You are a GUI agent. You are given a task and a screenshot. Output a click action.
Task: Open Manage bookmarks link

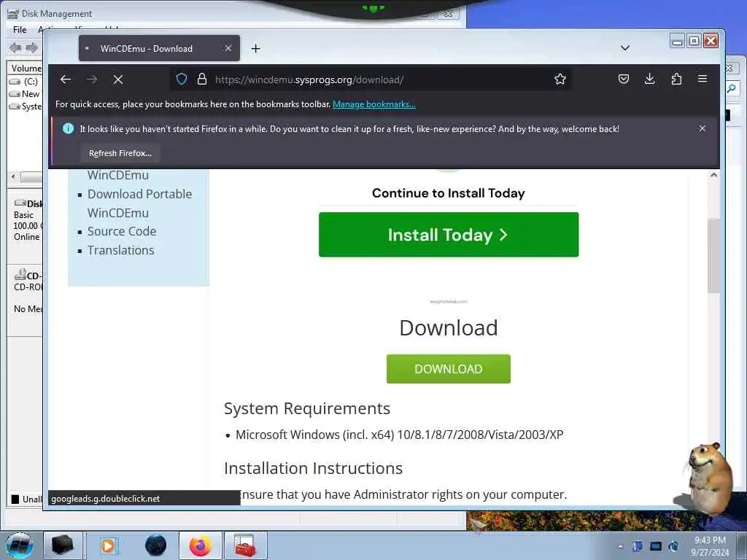tap(374, 104)
